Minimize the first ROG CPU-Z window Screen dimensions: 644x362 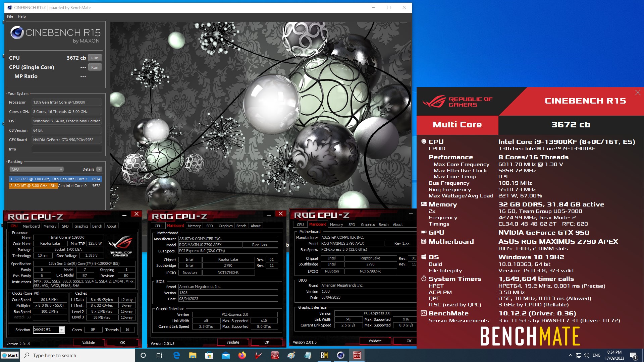(x=124, y=215)
